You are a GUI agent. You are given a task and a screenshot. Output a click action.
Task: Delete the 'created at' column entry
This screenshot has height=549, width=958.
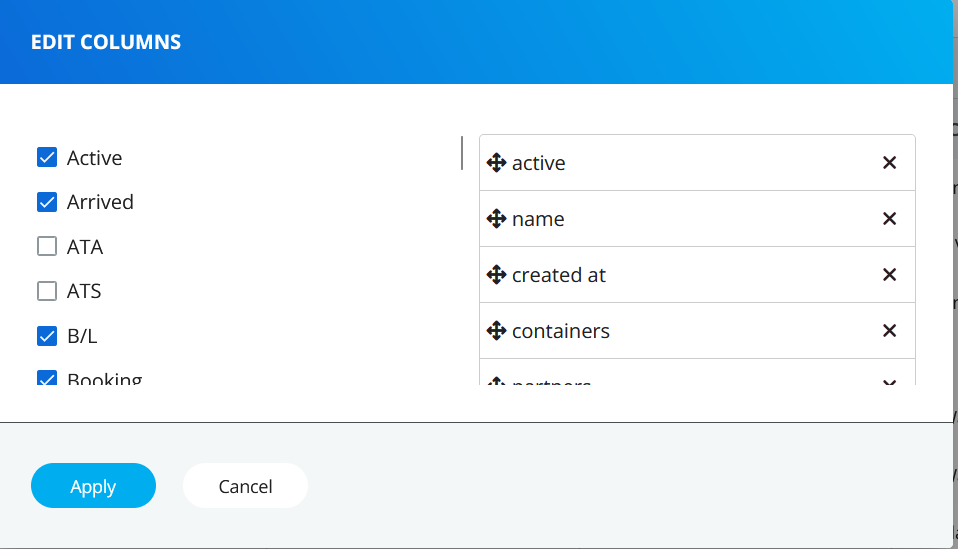tap(889, 275)
